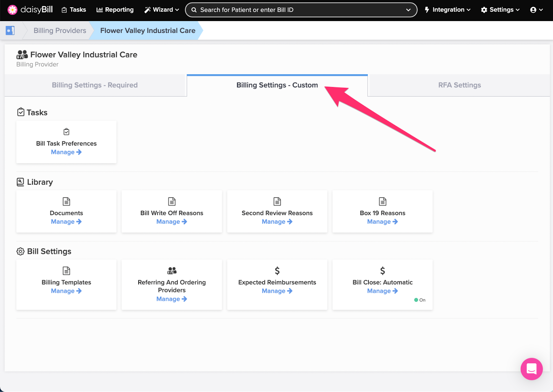Click the Second Review Reasons icon
Image resolution: width=553 pixels, height=392 pixels.
(x=277, y=201)
